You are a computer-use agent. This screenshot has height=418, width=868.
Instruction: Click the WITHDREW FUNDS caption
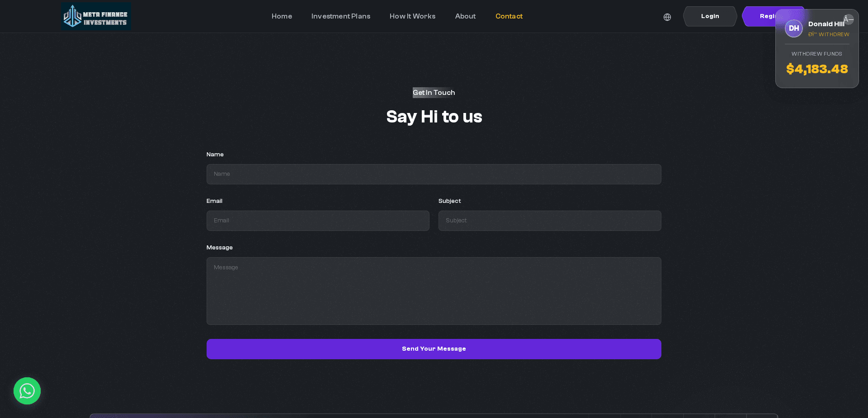click(x=817, y=54)
